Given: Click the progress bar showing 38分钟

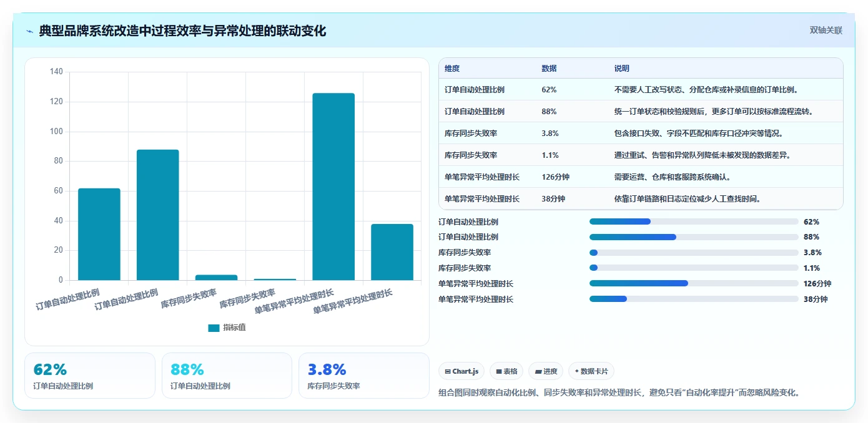Looking at the screenshot, I should click(694, 299).
